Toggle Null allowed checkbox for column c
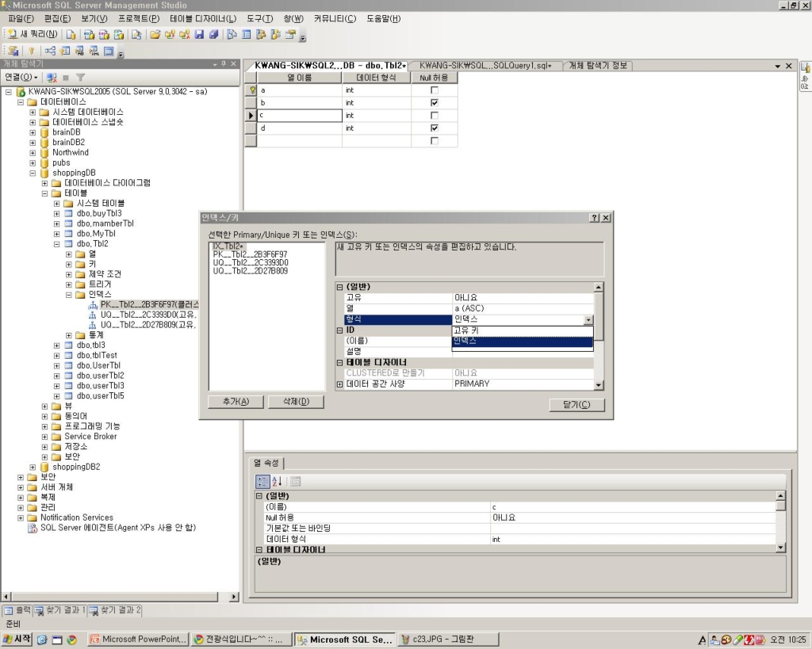 click(x=435, y=116)
